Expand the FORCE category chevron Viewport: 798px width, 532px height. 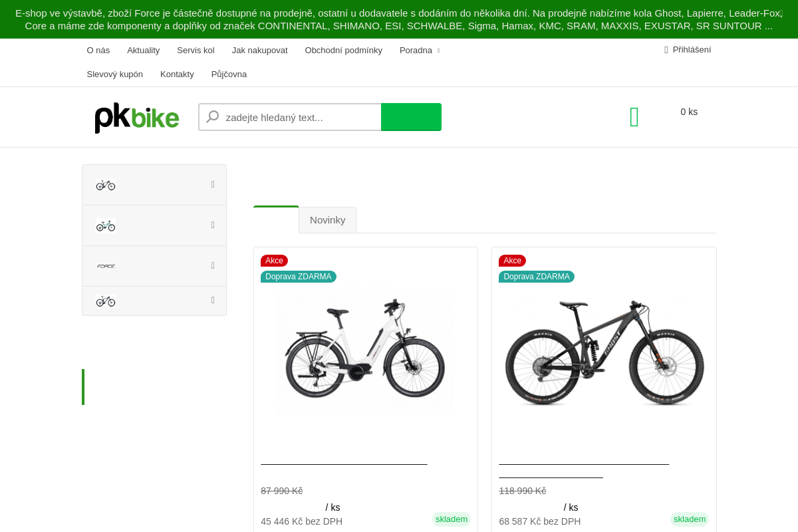(x=213, y=265)
